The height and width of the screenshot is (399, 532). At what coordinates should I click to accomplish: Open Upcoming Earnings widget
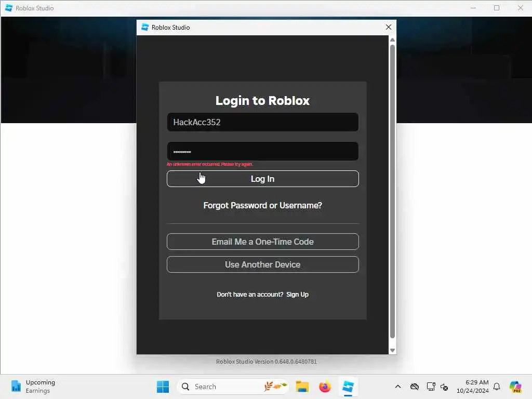tap(33, 387)
